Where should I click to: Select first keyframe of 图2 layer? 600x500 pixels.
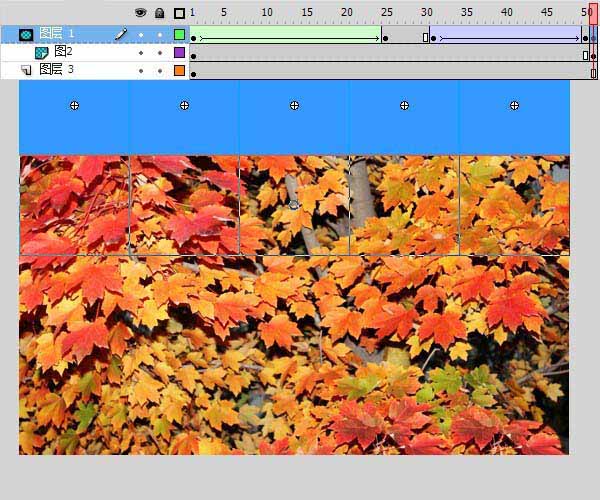[x=194, y=56]
